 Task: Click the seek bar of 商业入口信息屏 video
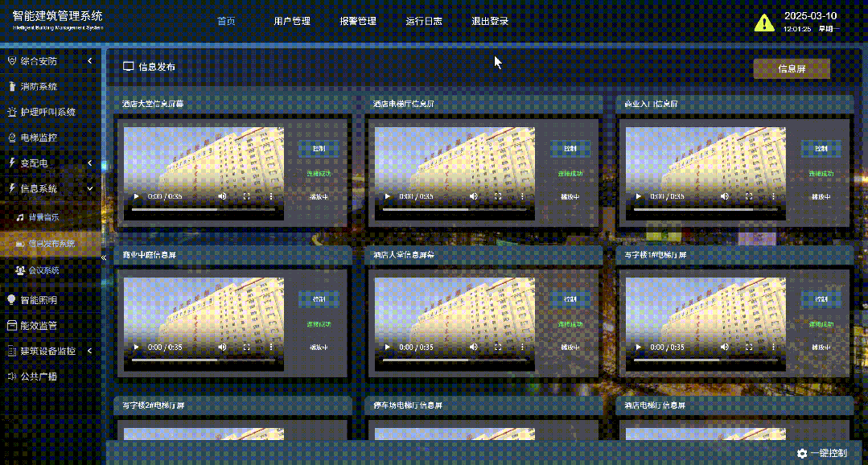point(706,209)
